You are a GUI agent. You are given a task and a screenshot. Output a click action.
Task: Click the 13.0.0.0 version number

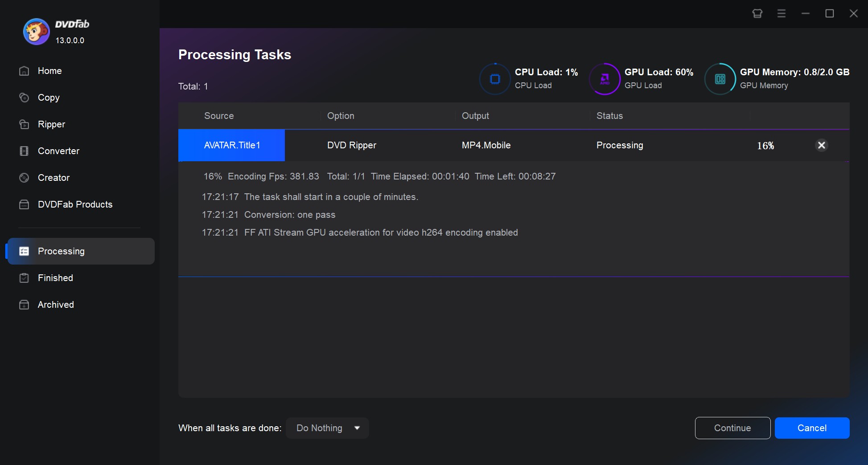click(x=70, y=41)
